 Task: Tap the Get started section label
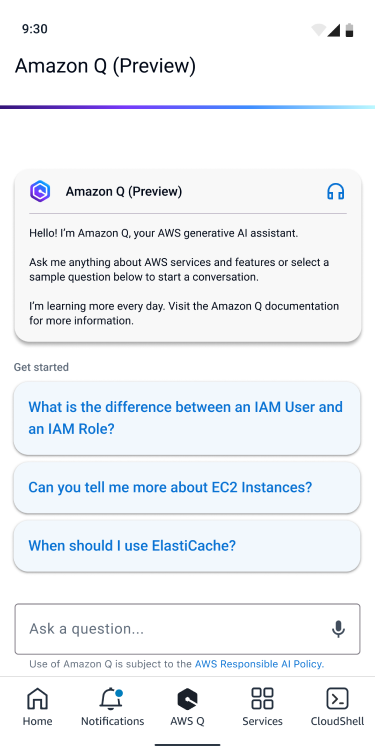coord(41,367)
